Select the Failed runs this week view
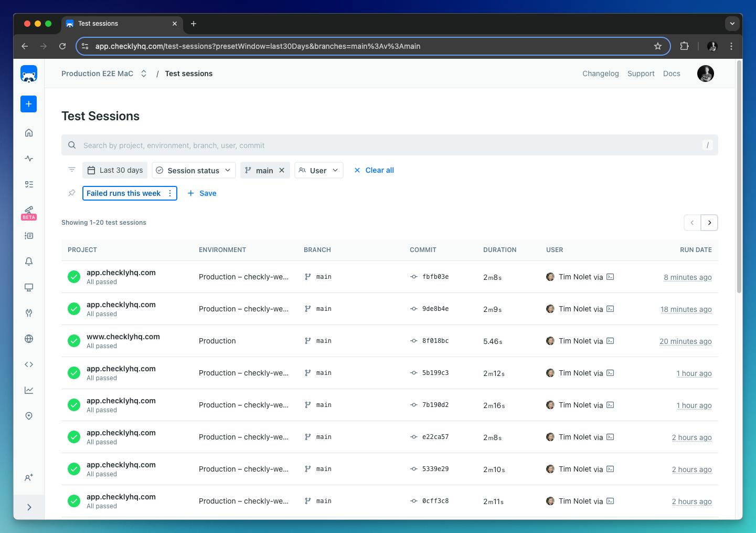Screen dimensions: 756x533 pyautogui.click(x=124, y=193)
